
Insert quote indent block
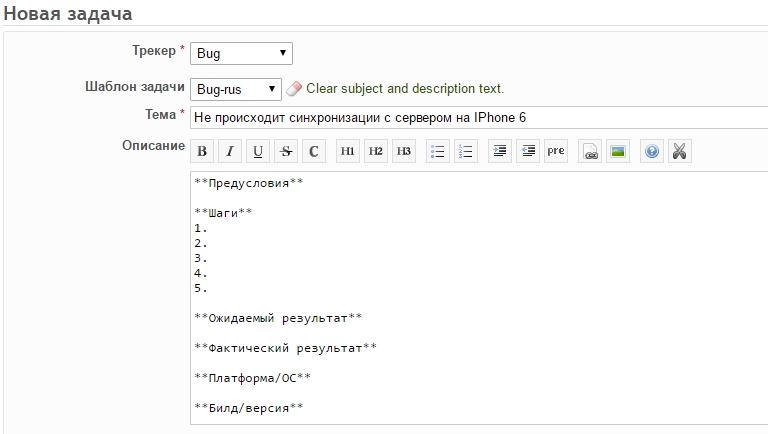(x=500, y=151)
